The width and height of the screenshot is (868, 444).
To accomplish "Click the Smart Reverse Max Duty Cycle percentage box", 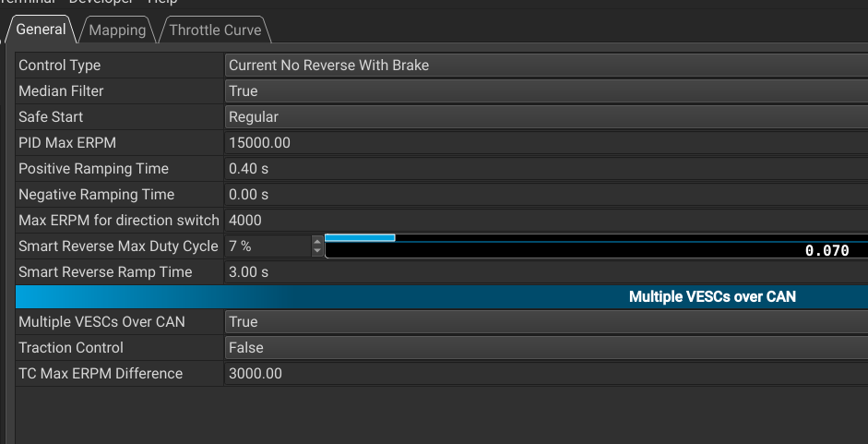I will tap(268, 246).
